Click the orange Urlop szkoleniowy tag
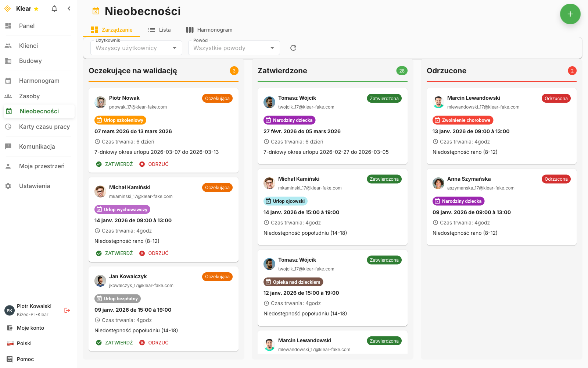The image size is (588, 368). tap(120, 120)
